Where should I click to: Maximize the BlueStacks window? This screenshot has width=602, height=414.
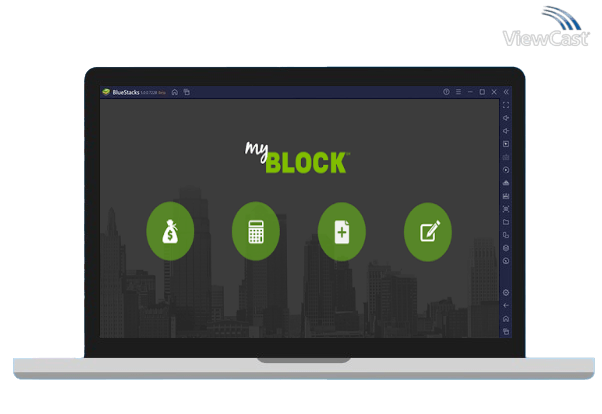pos(482,92)
